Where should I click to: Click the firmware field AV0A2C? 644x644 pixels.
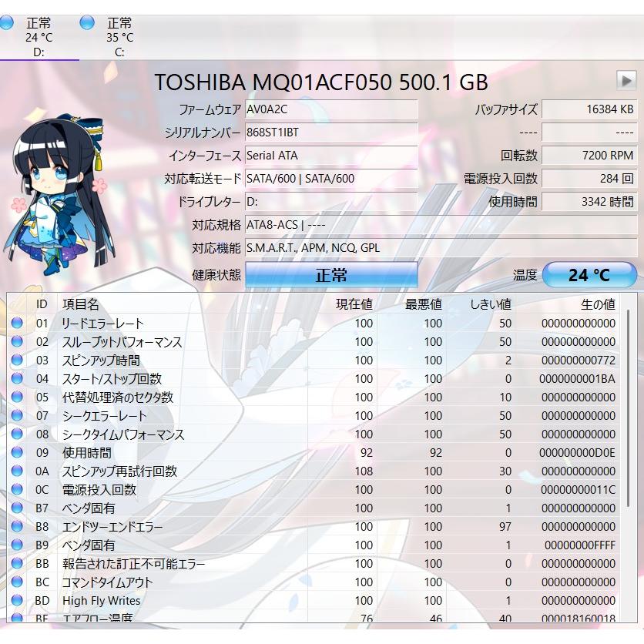331,109
